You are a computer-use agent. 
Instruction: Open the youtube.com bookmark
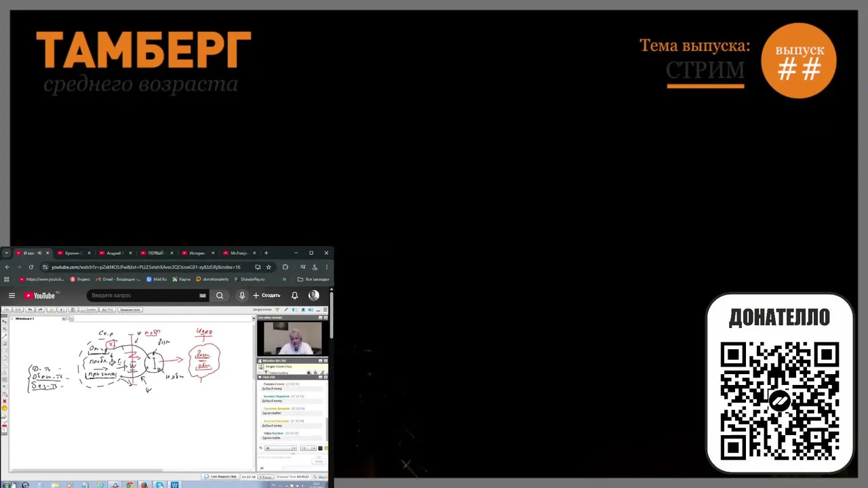click(41, 279)
